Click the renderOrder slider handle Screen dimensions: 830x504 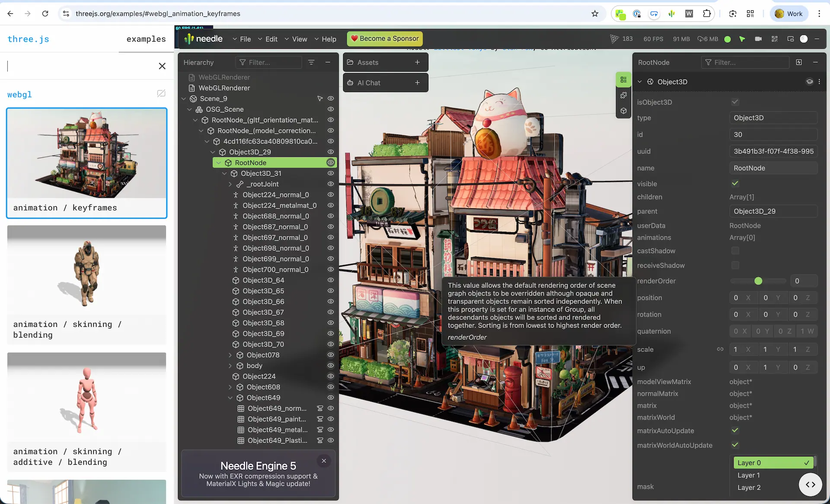coord(758,281)
